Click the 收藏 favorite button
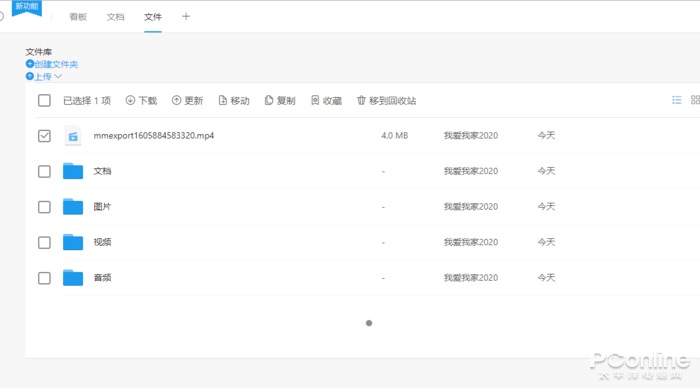700x388 pixels. pos(326,100)
